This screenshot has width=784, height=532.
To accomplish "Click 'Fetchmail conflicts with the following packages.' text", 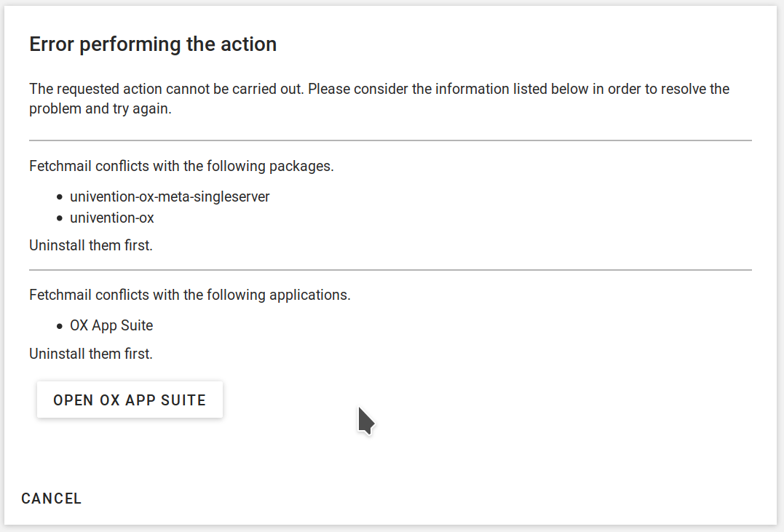I will point(181,166).
